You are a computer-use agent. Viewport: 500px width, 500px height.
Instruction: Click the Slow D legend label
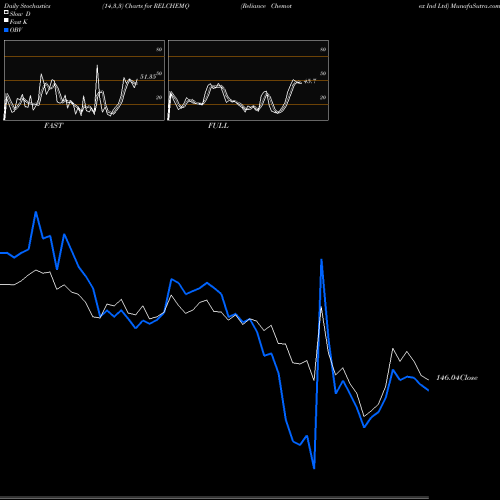20,14
